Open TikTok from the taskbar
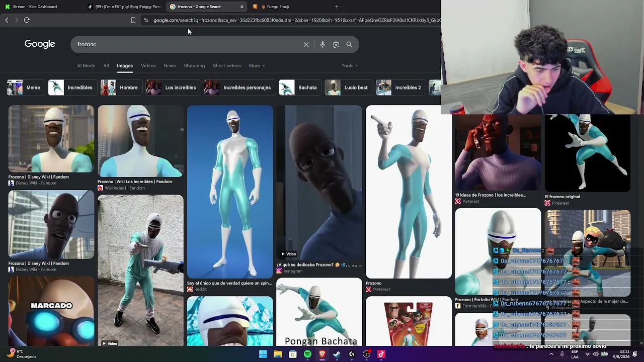The height and width of the screenshot is (362, 644). click(x=381, y=354)
